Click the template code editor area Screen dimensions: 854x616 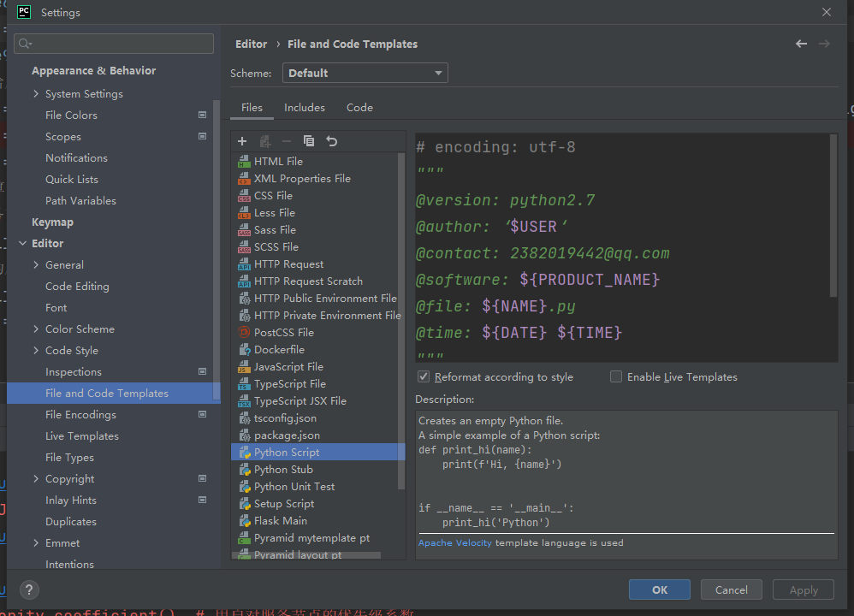coord(622,248)
